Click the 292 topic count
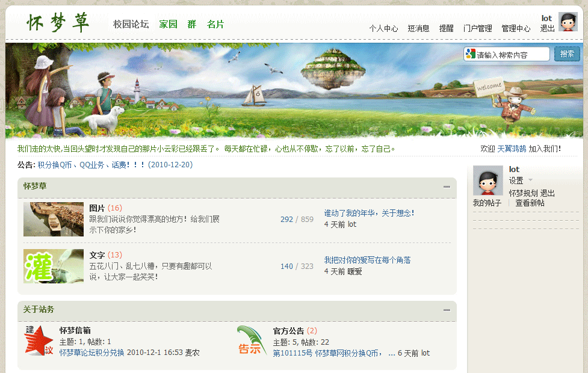This screenshot has height=373, width=588. point(286,220)
